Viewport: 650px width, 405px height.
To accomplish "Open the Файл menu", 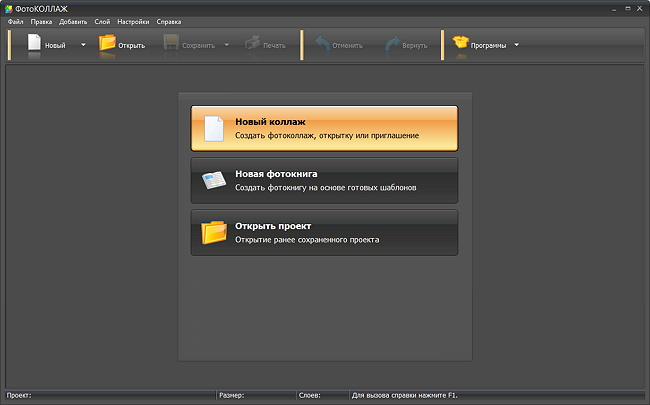I will click(15, 22).
